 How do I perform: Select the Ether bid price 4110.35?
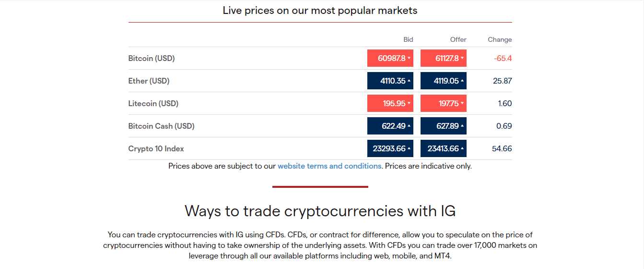[x=390, y=81]
